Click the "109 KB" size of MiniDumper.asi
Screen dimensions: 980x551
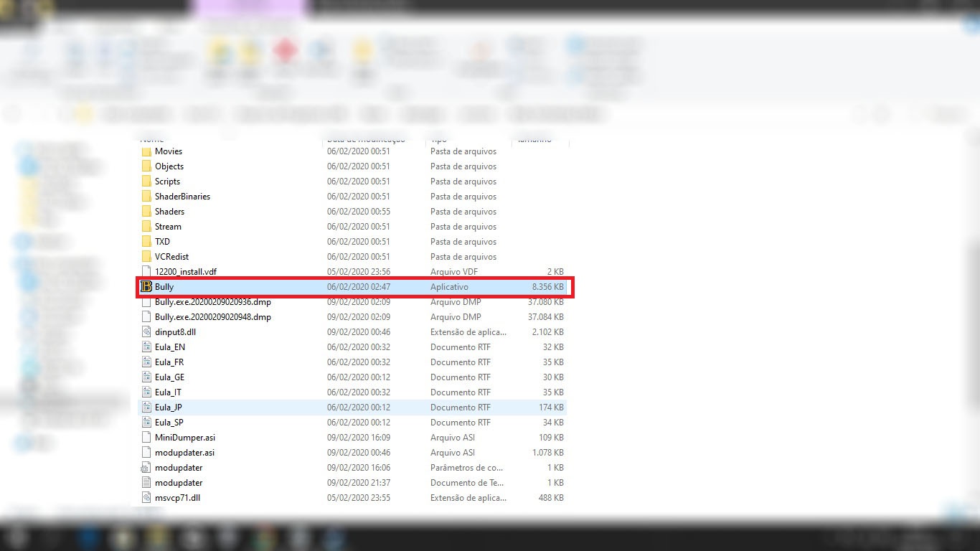pyautogui.click(x=551, y=438)
